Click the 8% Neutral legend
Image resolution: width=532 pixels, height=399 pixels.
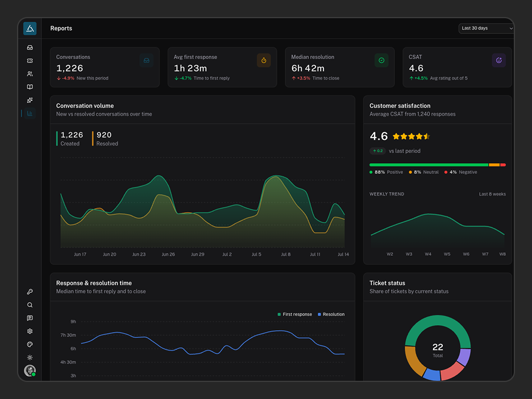tap(423, 172)
